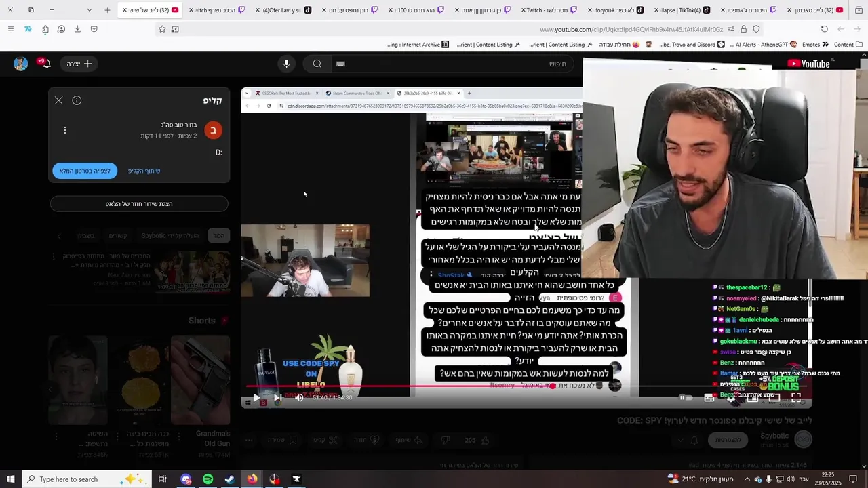
Task: Open 'Internet Archive' bookmark
Action: [418, 45]
